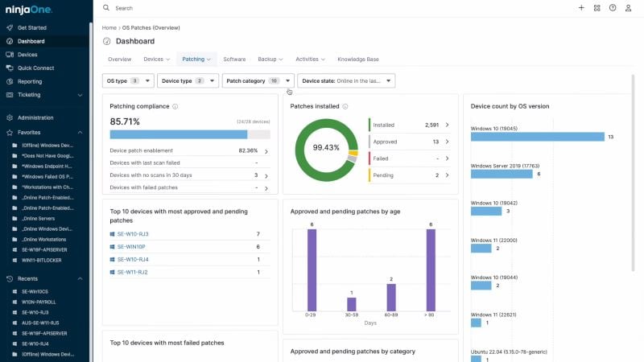Open recent AUS-SE-W11-RJ5
The image size is (644, 362).
(x=40, y=323)
